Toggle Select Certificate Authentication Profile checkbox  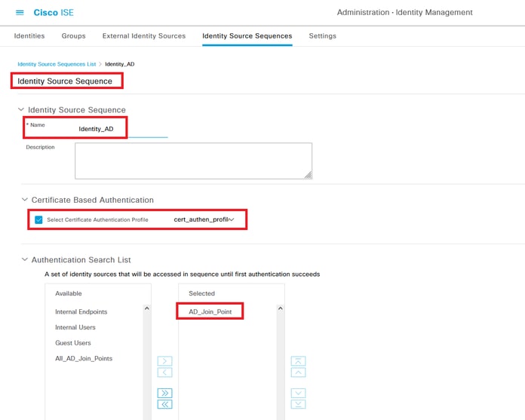tap(38, 220)
